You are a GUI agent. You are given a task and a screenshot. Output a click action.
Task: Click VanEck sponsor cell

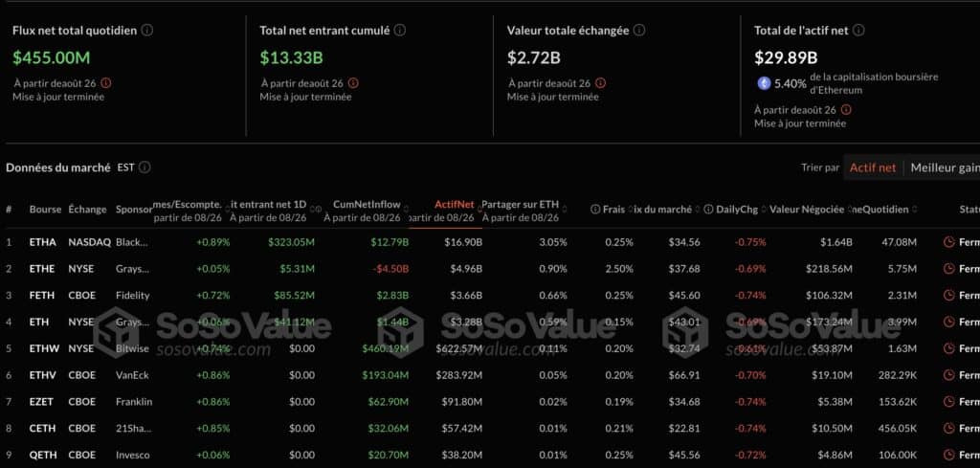[132, 375]
